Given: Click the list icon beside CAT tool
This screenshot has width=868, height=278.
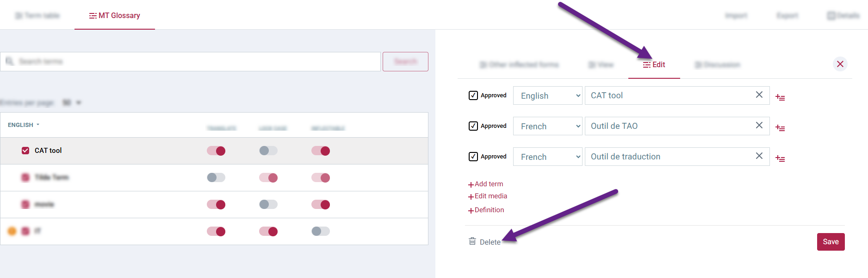Looking at the screenshot, I should tap(780, 97).
